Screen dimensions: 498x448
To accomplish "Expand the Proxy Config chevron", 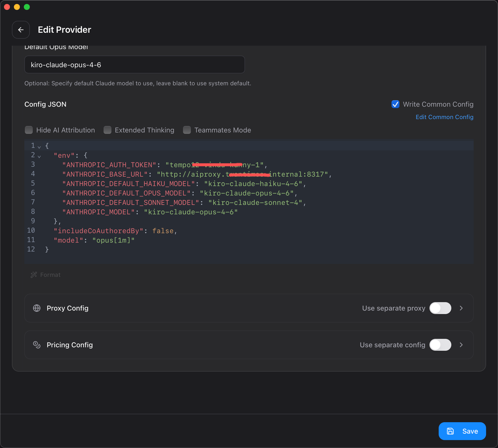I will pos(461,308).
